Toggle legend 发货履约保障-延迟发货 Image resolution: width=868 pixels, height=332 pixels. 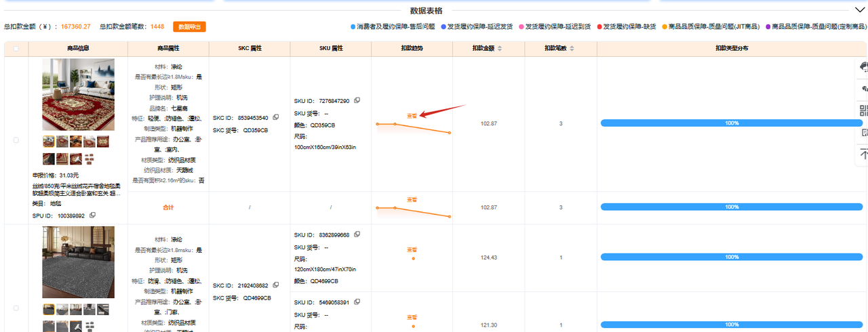[476, 26]
